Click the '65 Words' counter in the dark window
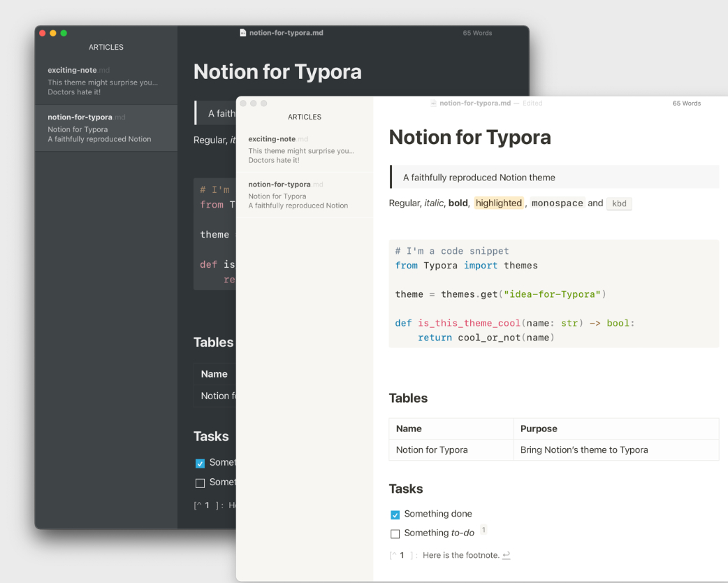 click(477, 33)
